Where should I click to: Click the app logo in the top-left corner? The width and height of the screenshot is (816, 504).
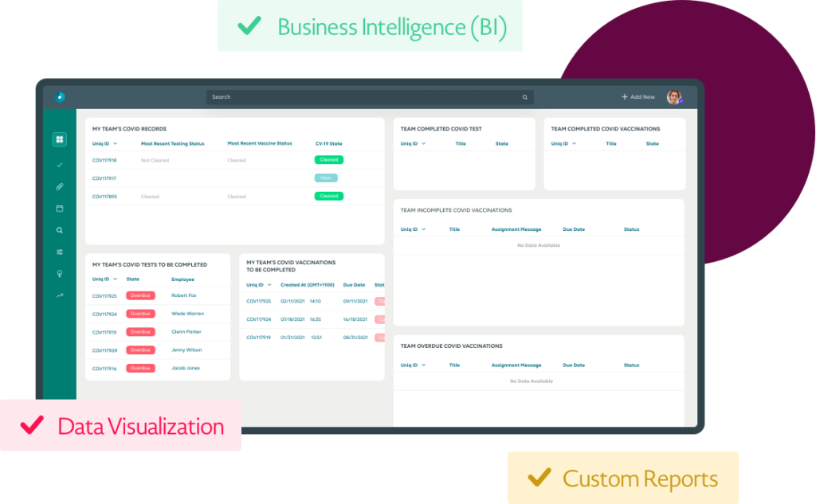58,96
